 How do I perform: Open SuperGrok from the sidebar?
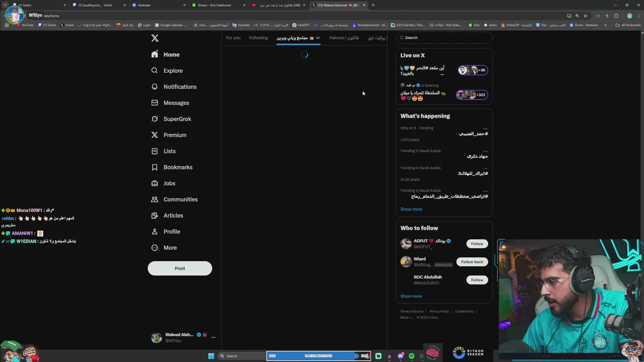click(x=171, y=119)
